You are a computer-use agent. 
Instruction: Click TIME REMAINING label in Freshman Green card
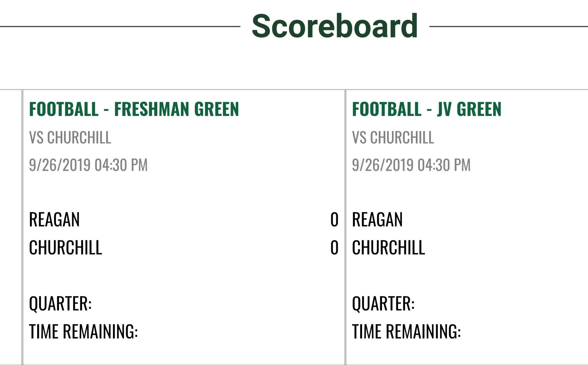pos(83,331)
